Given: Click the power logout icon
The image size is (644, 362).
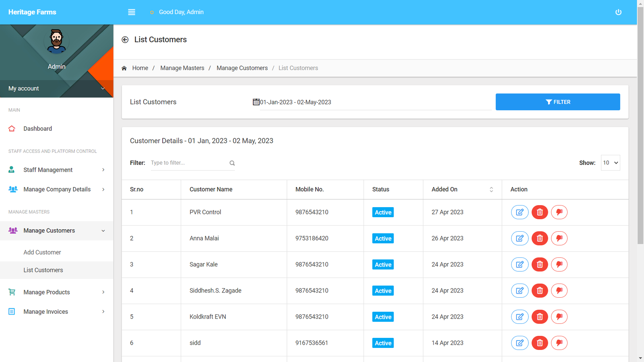Looking at the screenshot, I should [618, 12].
